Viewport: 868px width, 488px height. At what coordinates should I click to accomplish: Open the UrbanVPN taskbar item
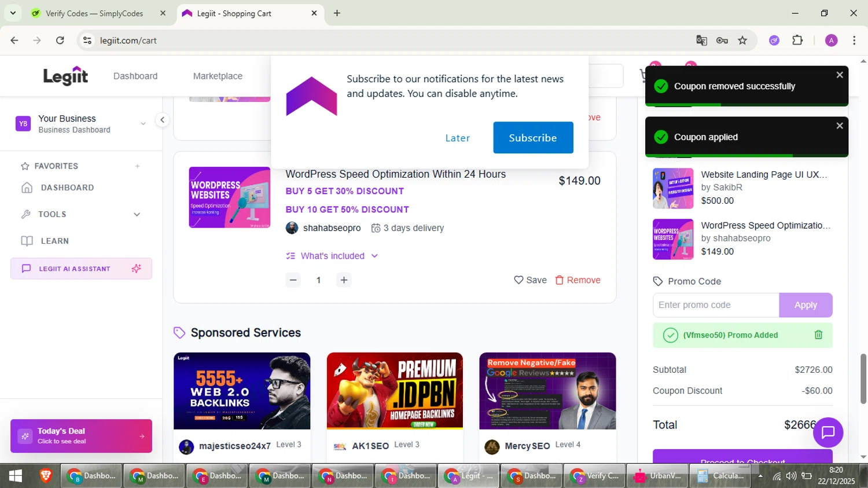[x=659, y=476]
